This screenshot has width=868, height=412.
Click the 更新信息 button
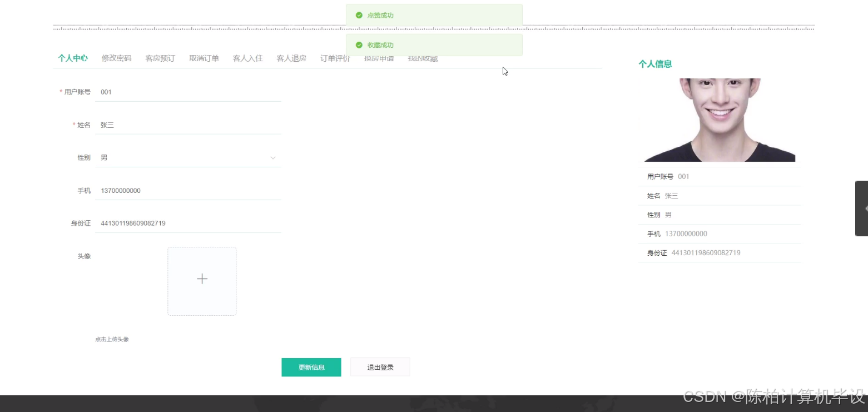311,368
